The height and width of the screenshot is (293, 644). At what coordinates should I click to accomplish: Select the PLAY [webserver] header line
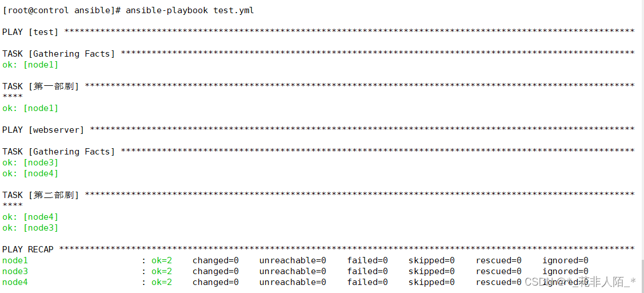(43, 130)
